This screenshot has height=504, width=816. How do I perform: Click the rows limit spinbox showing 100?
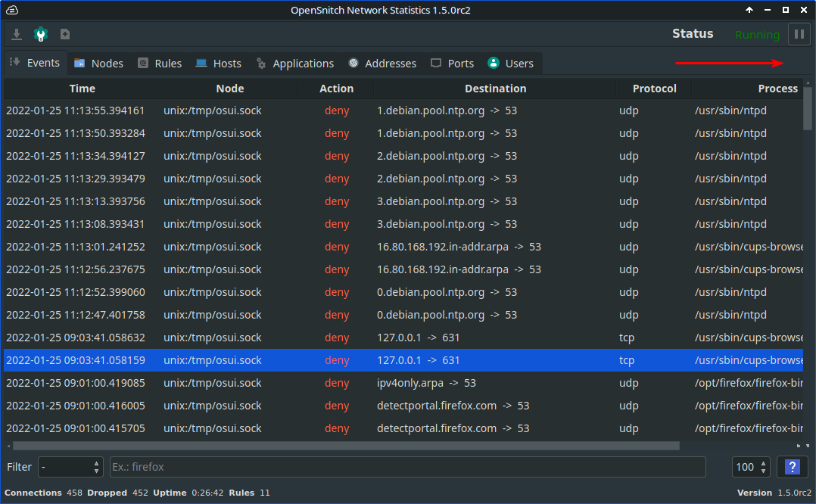pos(750,467)
